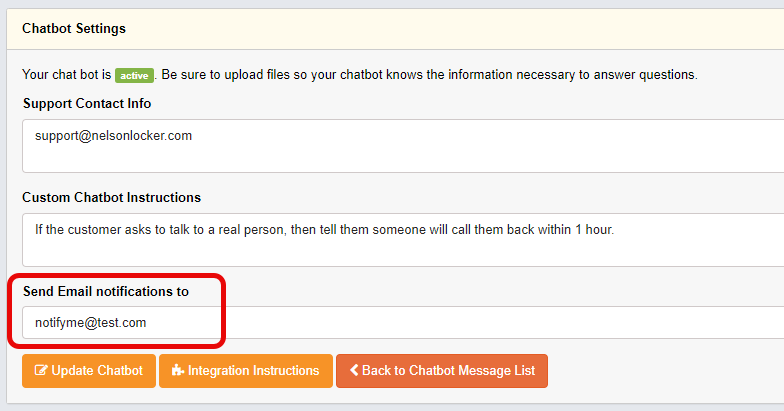Click the left chevron icon on Back button
The width and height of the screenshot is (784, 411).
[x=353, y=371]
